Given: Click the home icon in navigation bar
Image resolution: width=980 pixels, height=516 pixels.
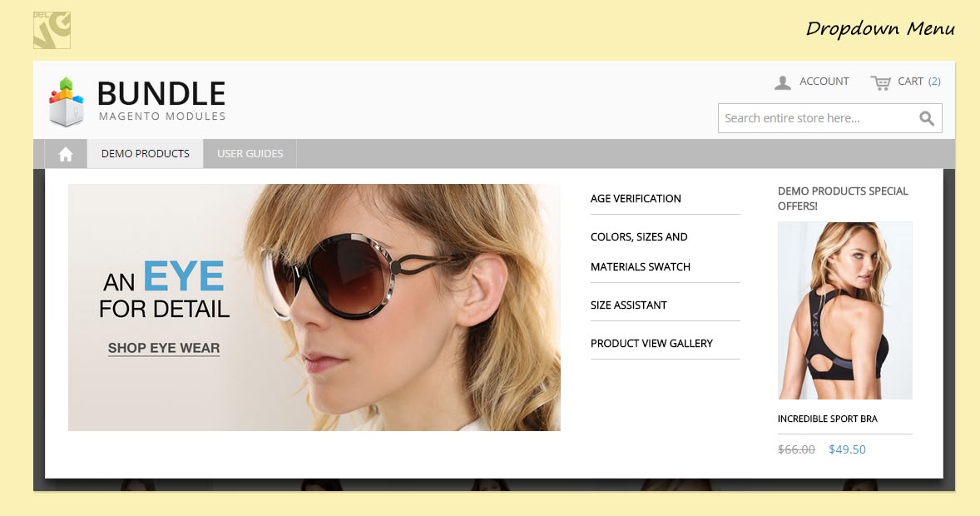Looking at the screenshot, I should tap(66, 154).
